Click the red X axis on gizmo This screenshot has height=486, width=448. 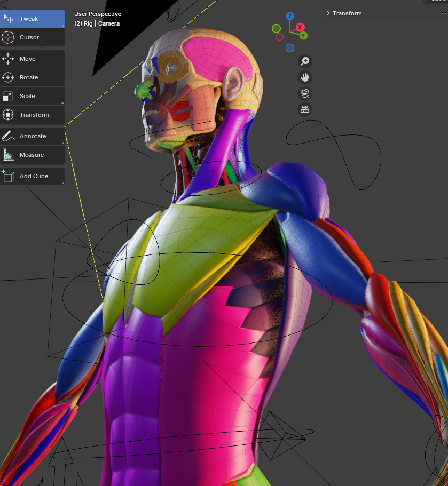(x=300, y=27)
